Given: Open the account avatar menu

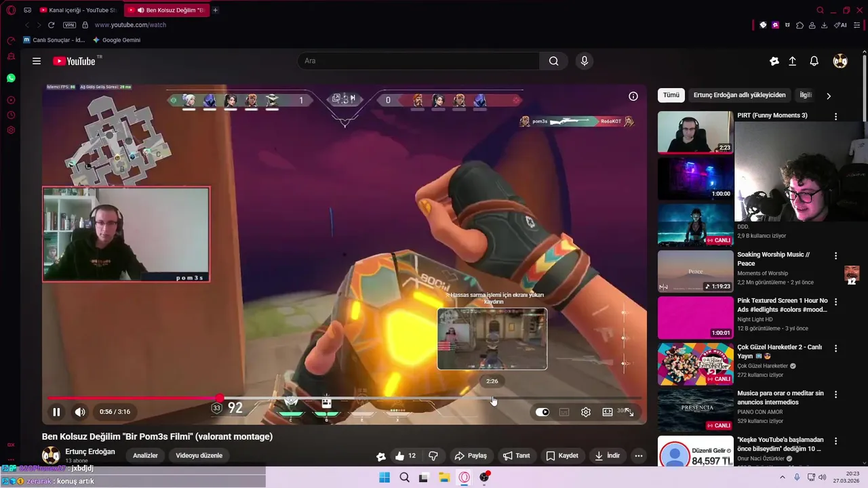Looking at the screenshot, I should click(840, 61).
